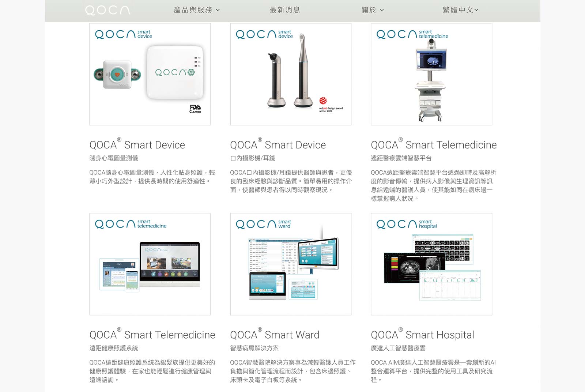Click the red dot design award badge

[x=331, y=105]
